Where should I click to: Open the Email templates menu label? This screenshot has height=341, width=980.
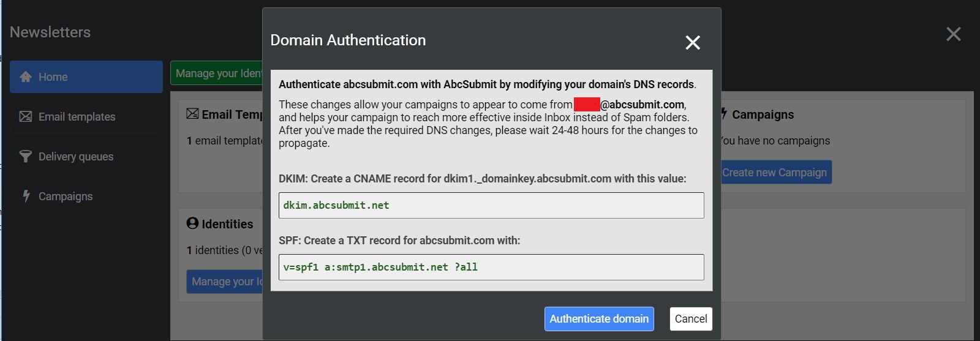pos(77,117)
